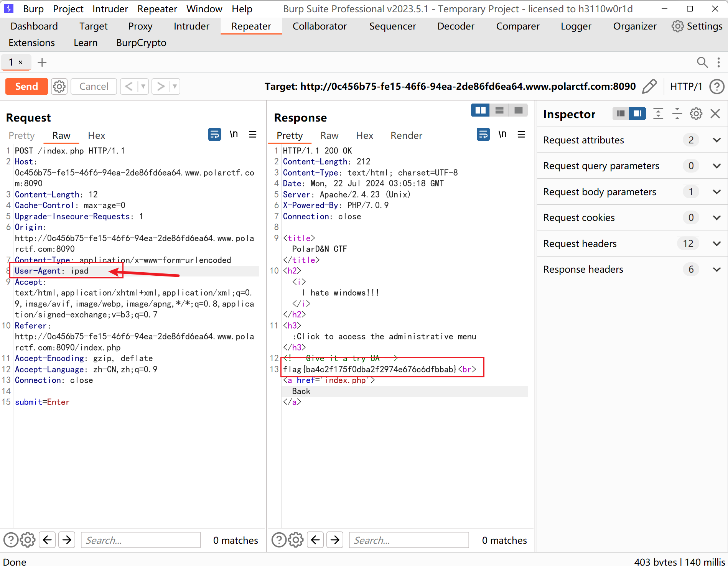Open request search help icon
The image size is (728, 566).
[x=11, y=540]
